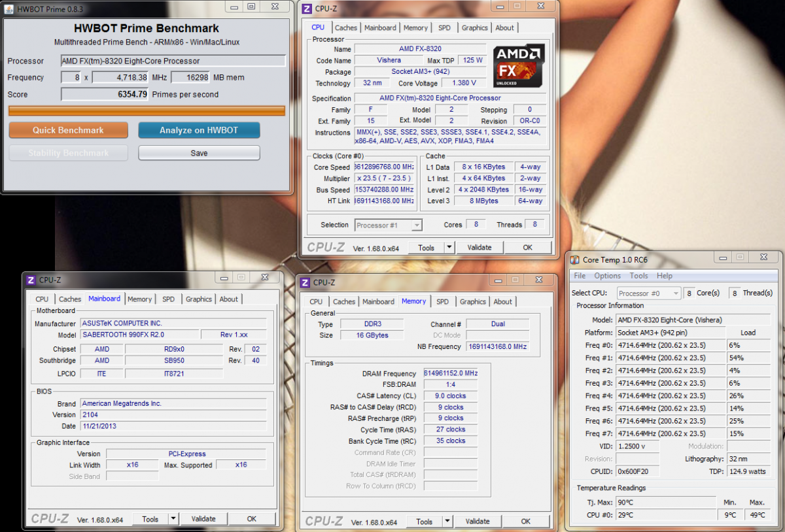Select CPU tab in CPU-Z Mainboard window
Viewport: 785px width, 532px height.
(x=42, y=299)
